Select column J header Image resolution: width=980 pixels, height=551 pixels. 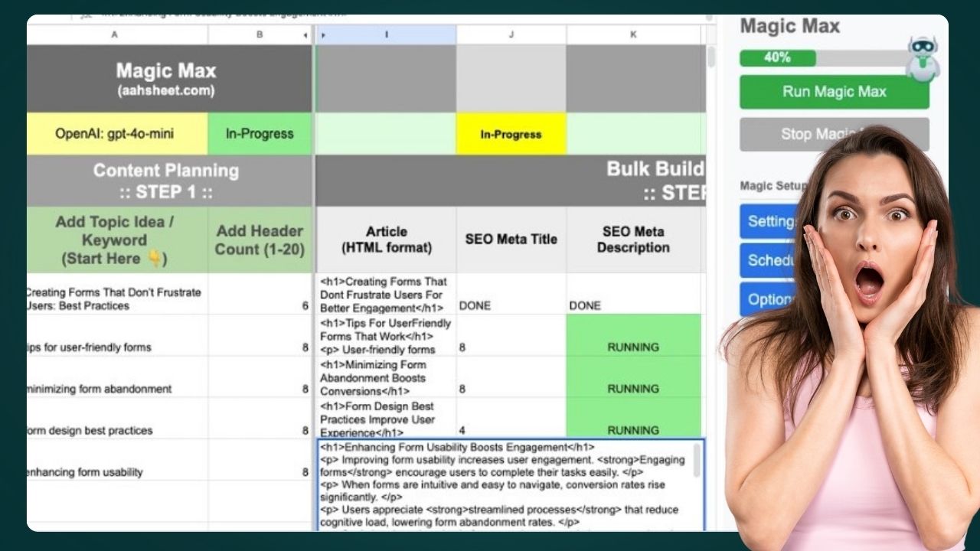[x=511, y=34]
